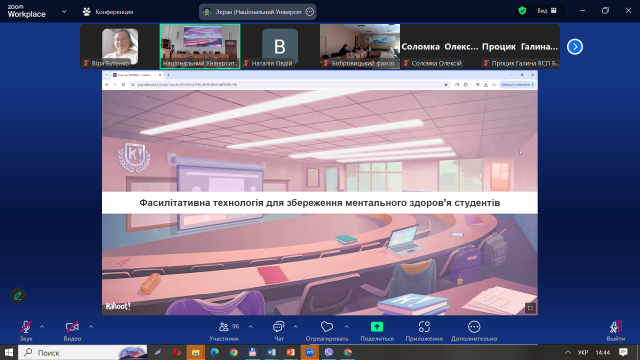Open the feather pen app in taskbar
This screenshot has width=640, height=360.
[x=158, y=352]
